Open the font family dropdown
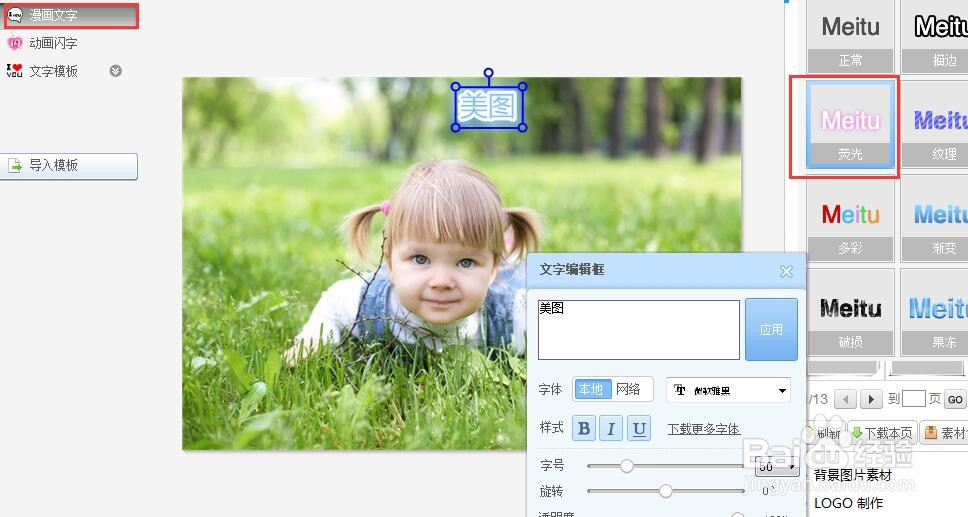Screen dimensions: 968x517 (x=728, y=390)
